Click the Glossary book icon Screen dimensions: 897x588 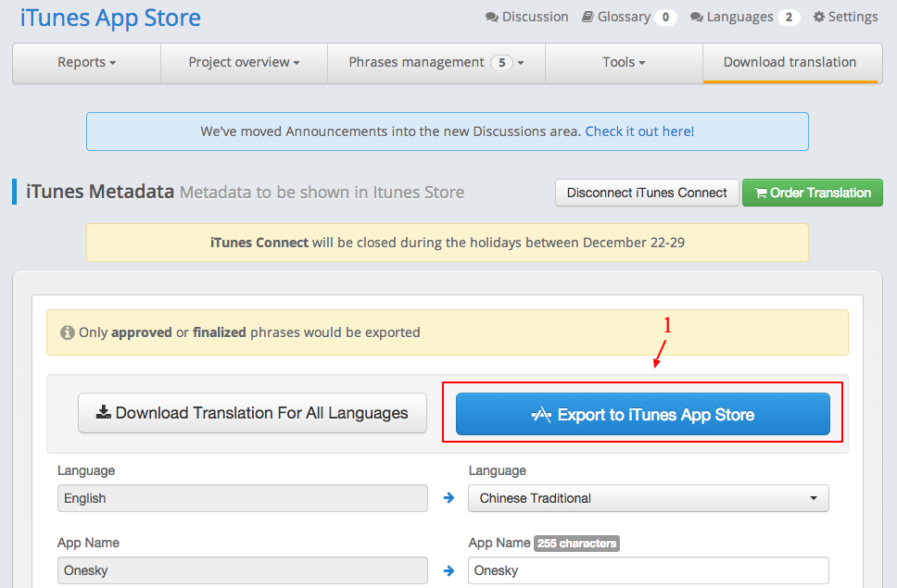pyautogui.click(x=587, y=17)
